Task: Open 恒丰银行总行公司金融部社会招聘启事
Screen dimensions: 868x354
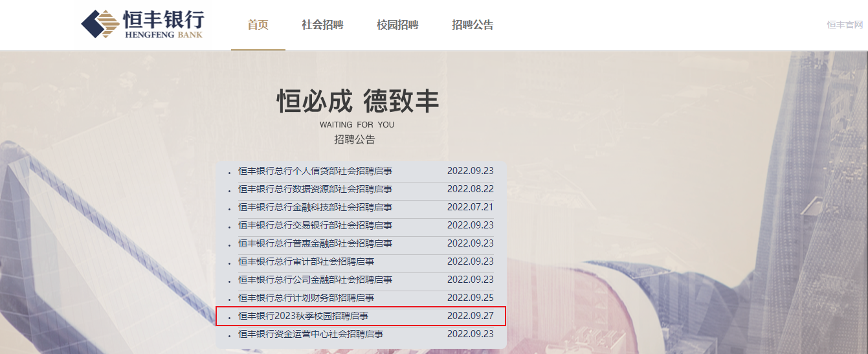Action: click(315, 280)
